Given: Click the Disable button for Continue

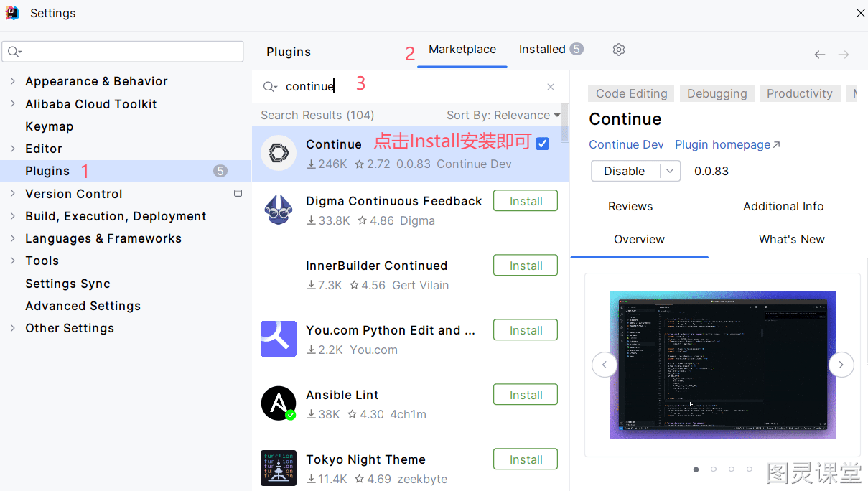Looking at the screenshot, I should coord(625,171).
